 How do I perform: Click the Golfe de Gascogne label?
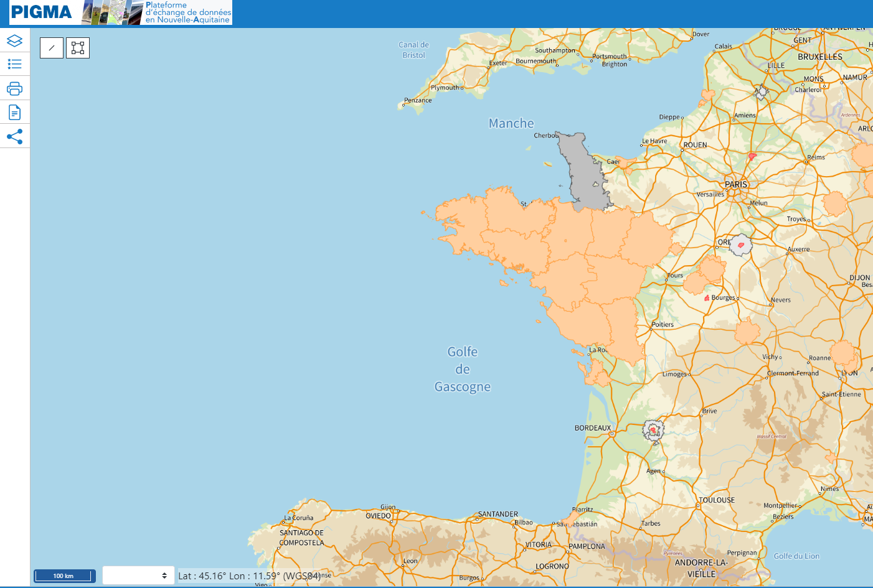463,369
